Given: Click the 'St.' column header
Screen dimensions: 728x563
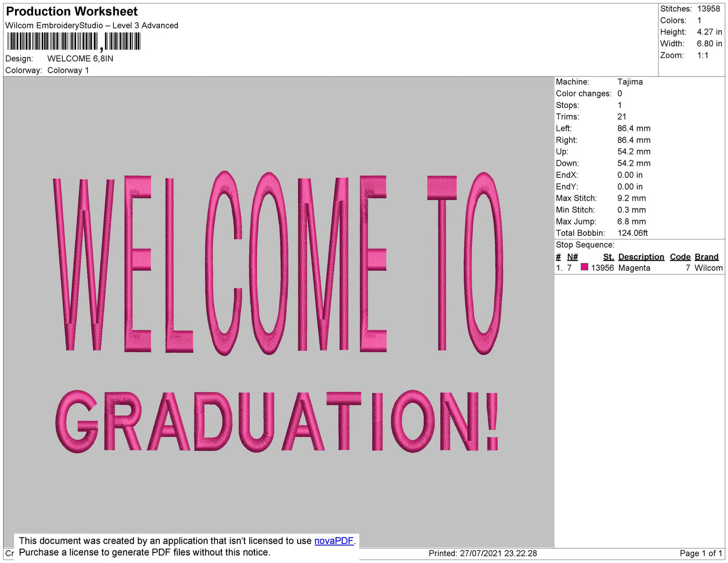Looking at the screenshot, I should 608,257.
